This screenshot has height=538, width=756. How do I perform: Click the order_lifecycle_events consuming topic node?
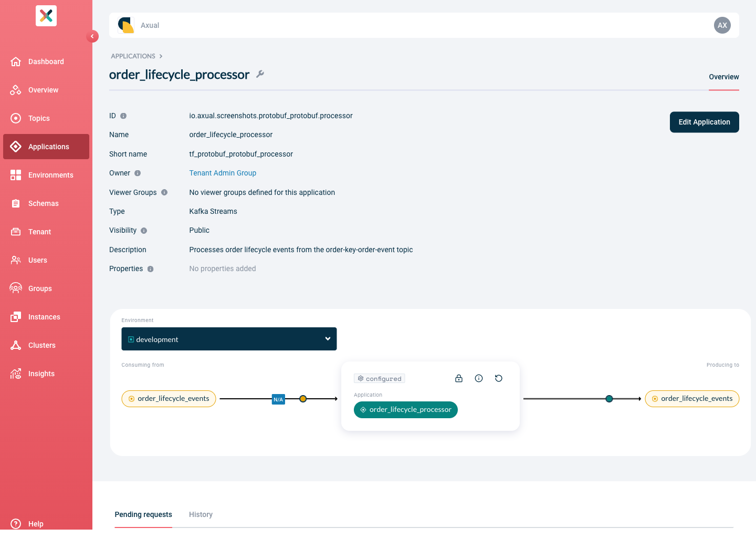(169, 399)
